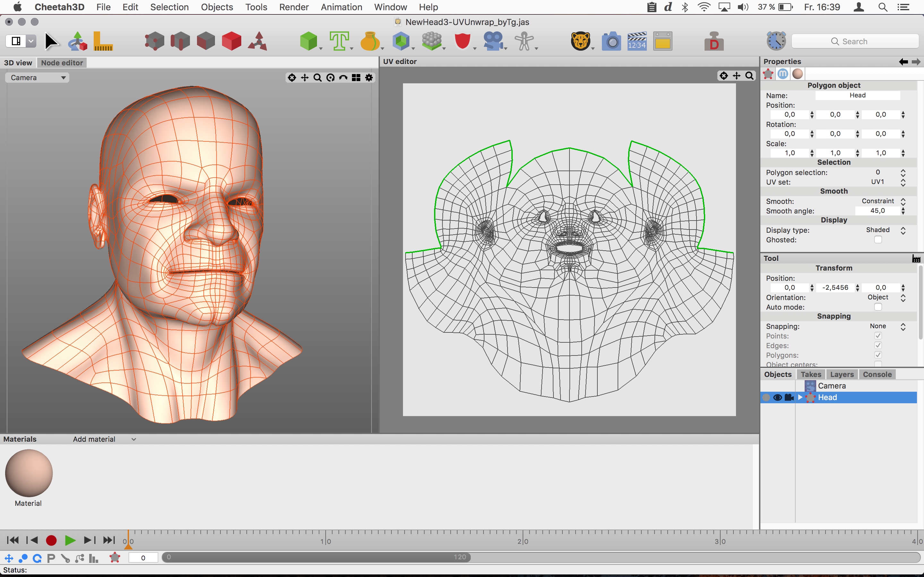Image resolution: width=924 pixels, height=577 pixels.
Task: Expand the Head object tree triangle
Action: 800,397
